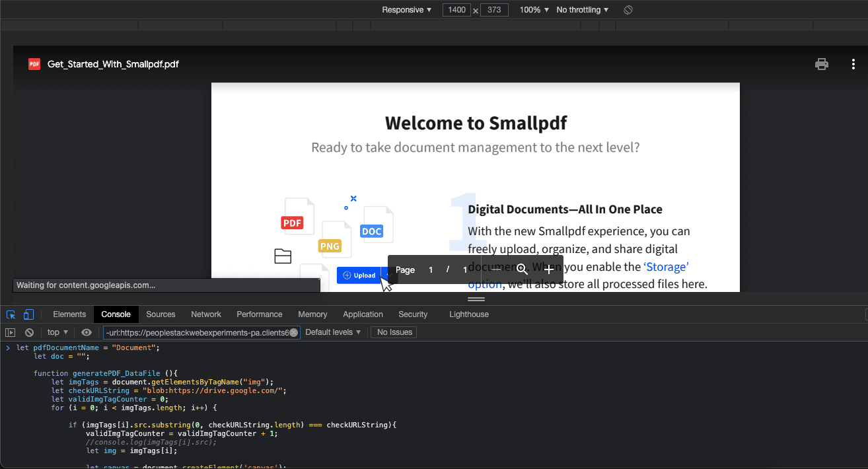Click the No Issues button
The width and height of the screenshot is (868, 469).
coord(394,332)
